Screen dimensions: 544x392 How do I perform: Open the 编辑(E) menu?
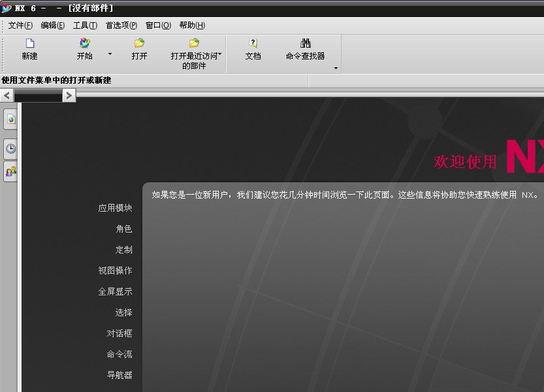52,25
